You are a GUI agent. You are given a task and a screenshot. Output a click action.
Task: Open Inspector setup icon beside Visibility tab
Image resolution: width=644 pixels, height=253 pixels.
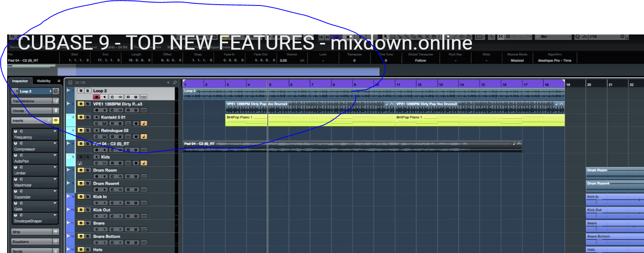tap(59, 81)
